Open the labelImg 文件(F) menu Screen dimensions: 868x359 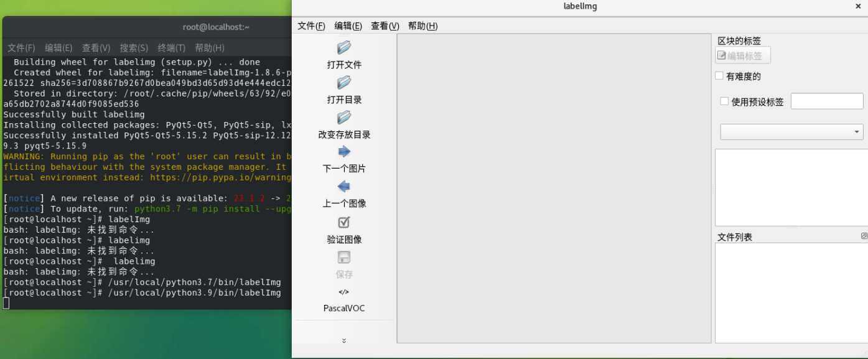[x=311, y=26]
